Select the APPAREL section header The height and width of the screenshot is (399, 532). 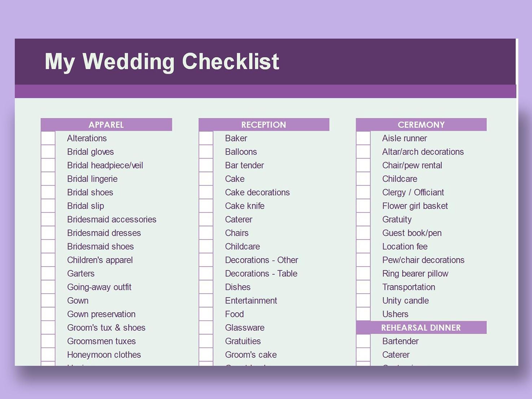[x=106, y=125]
